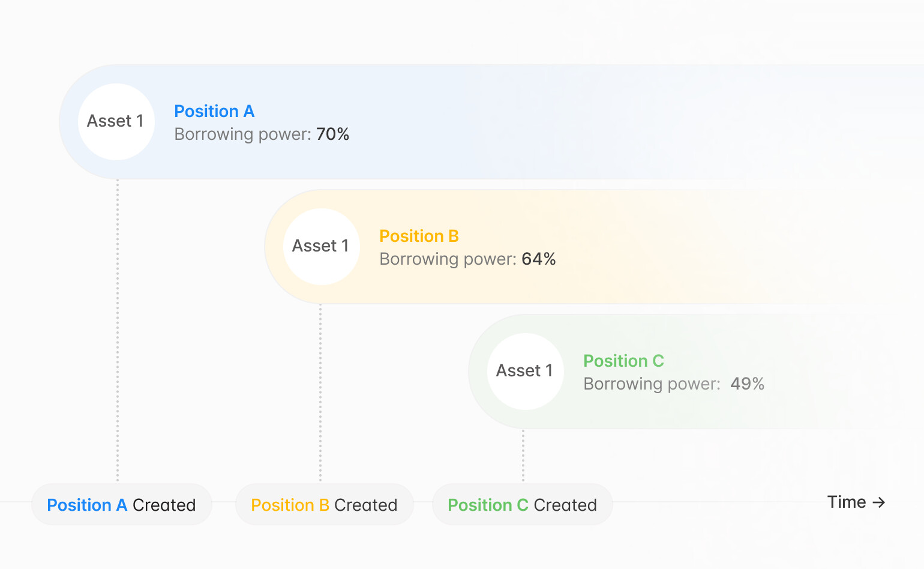Click the Time label on the timeline

846,502
